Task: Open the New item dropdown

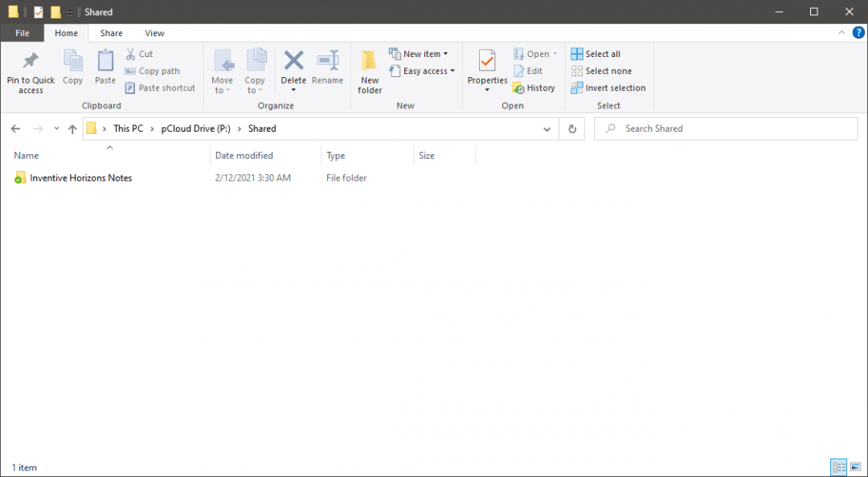Action: pos(421,53)
